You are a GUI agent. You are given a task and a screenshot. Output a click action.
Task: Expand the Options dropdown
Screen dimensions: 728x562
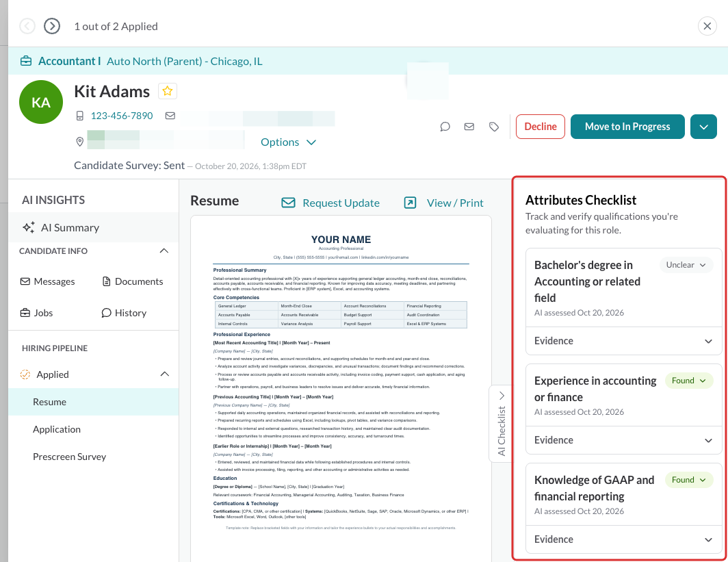[x=288, y=142]
